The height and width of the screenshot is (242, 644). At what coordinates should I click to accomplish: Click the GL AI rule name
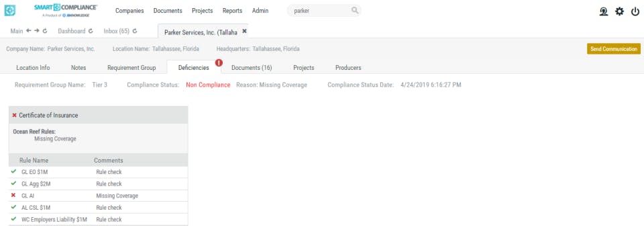point(28,196)
